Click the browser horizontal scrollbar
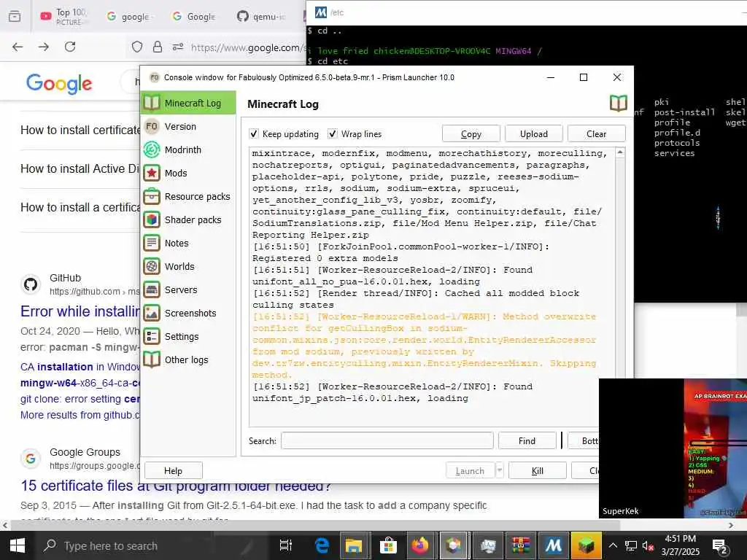This screenshot has height=560, width=747. (314, 525)
